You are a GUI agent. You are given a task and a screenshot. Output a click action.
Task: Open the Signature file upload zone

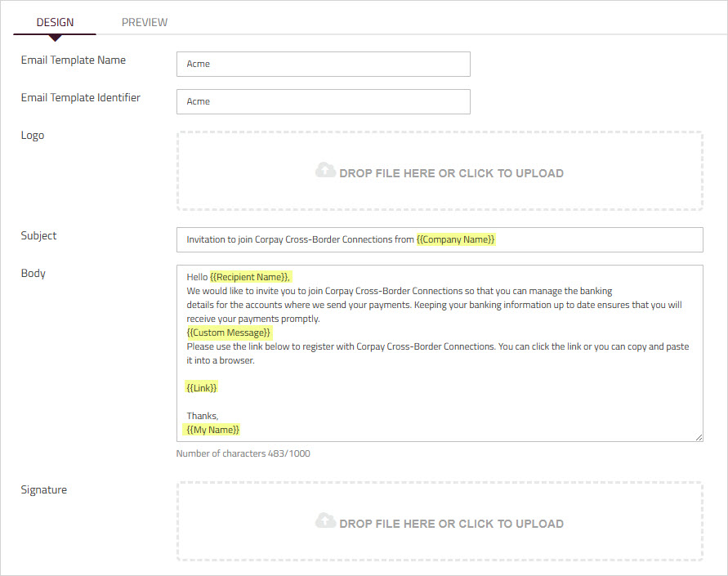click(x=439, y=520)
